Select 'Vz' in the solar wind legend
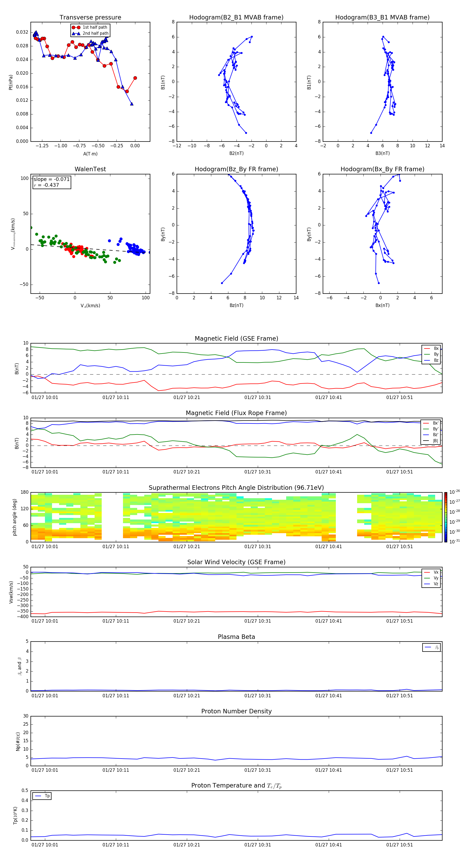The height and width of the screenshot is (868, 473). coord(431,584)
